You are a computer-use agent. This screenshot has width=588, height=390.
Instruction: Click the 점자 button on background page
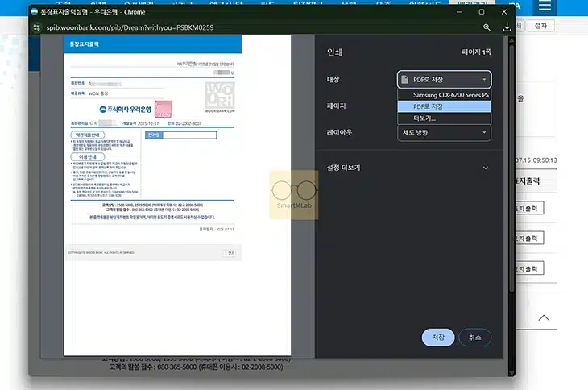coord(540,26)
